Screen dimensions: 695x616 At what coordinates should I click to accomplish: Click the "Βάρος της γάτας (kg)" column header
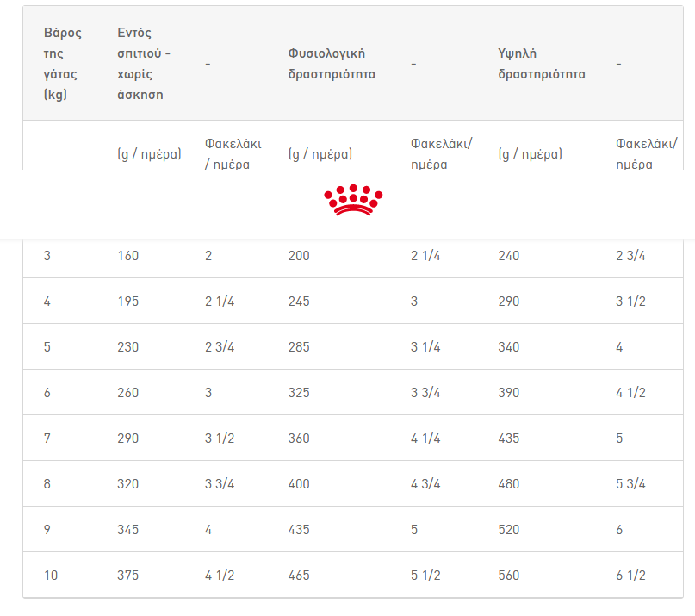coord(63,64)
